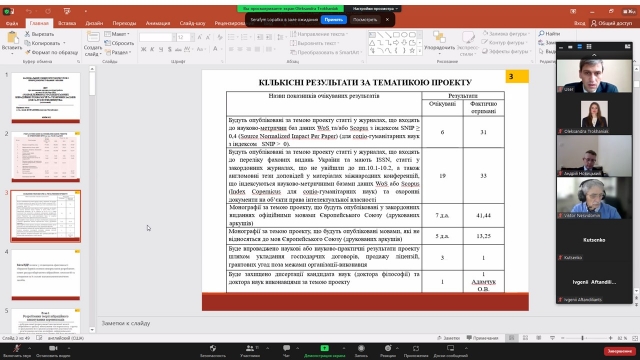Click red Завершение end meeting button
Viewport: 640px width, 360px height.
(x=620, y=351)
